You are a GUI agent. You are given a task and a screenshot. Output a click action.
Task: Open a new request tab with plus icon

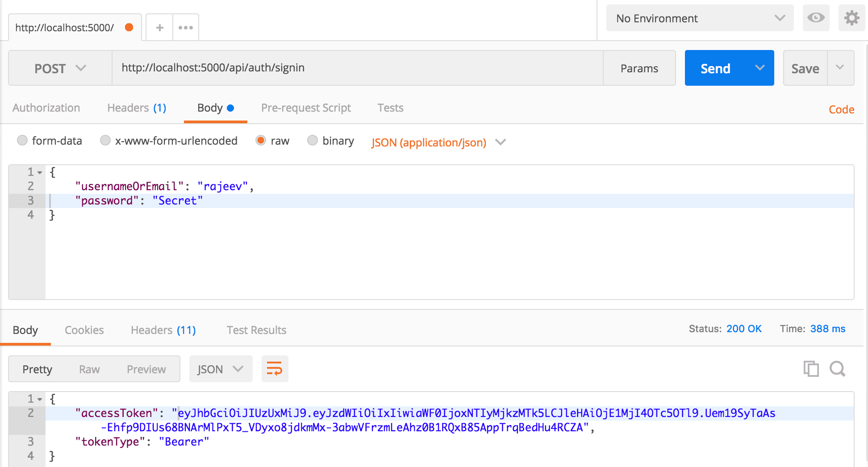(x=159, y=28)
